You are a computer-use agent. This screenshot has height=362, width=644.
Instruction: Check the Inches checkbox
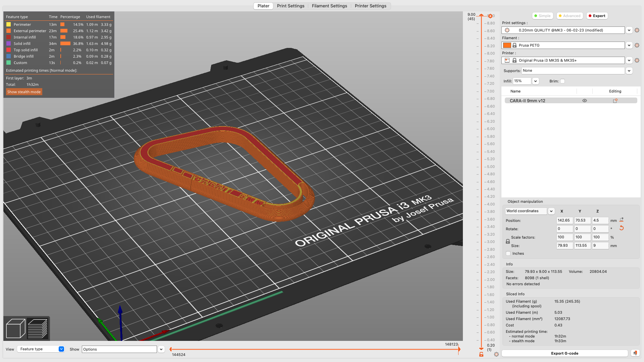508,253
